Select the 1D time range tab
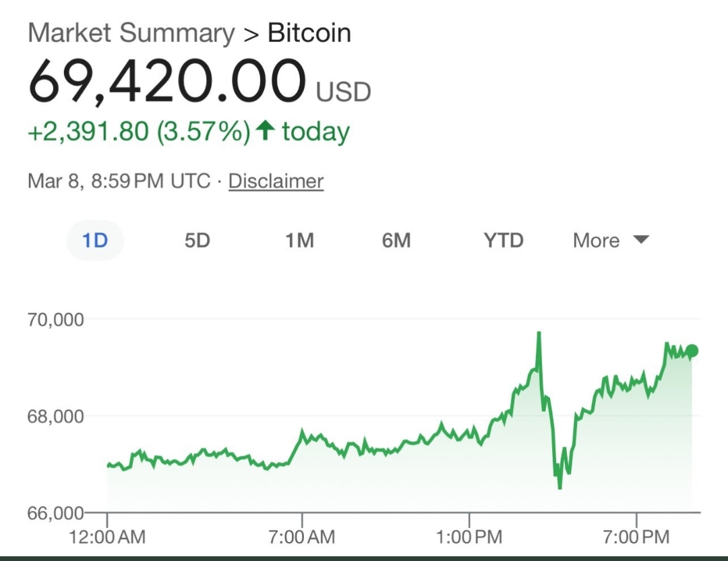728x561 pixels. 95,241
